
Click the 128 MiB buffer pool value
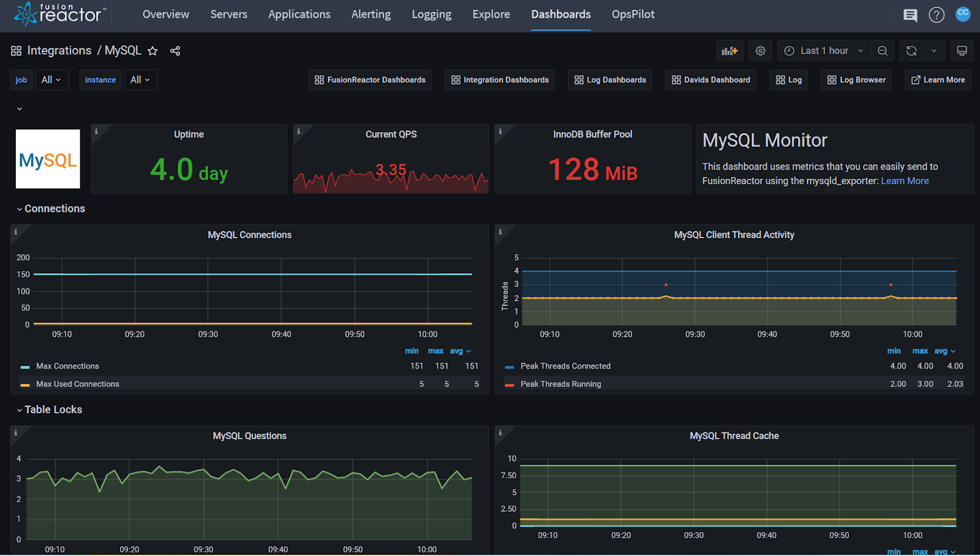point(593,170)
